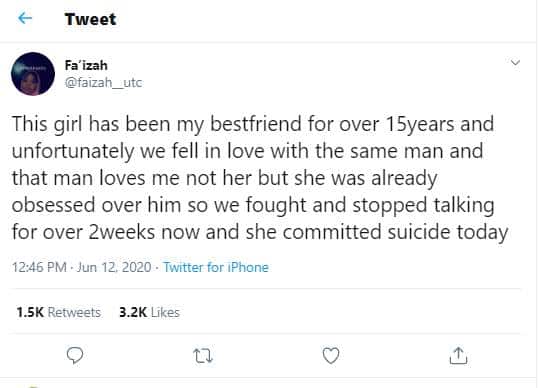The width and height of the screenshot is (542, 388).
Task: Select the tweet body text
Action: pyautogui.click(x=260, y=178)
